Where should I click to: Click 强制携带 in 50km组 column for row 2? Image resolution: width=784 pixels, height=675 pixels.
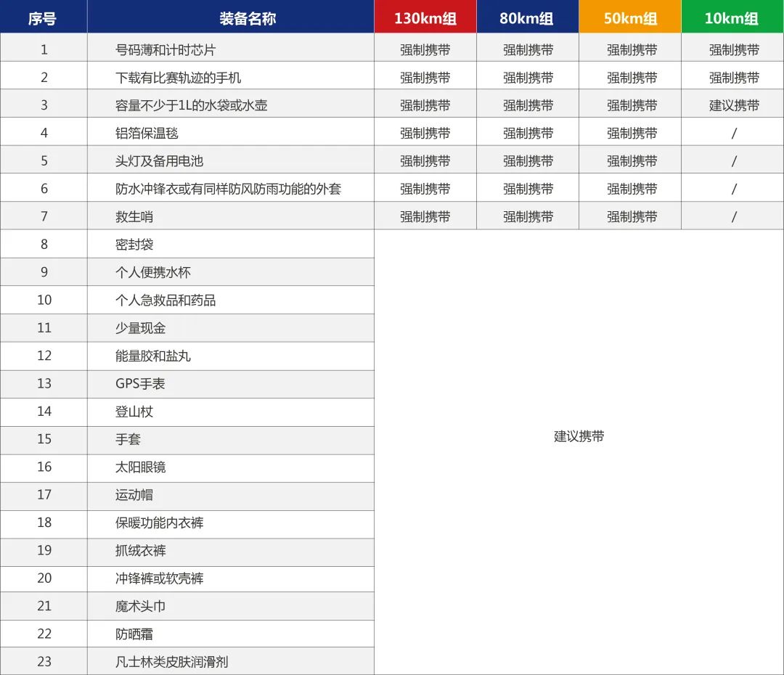632,78
